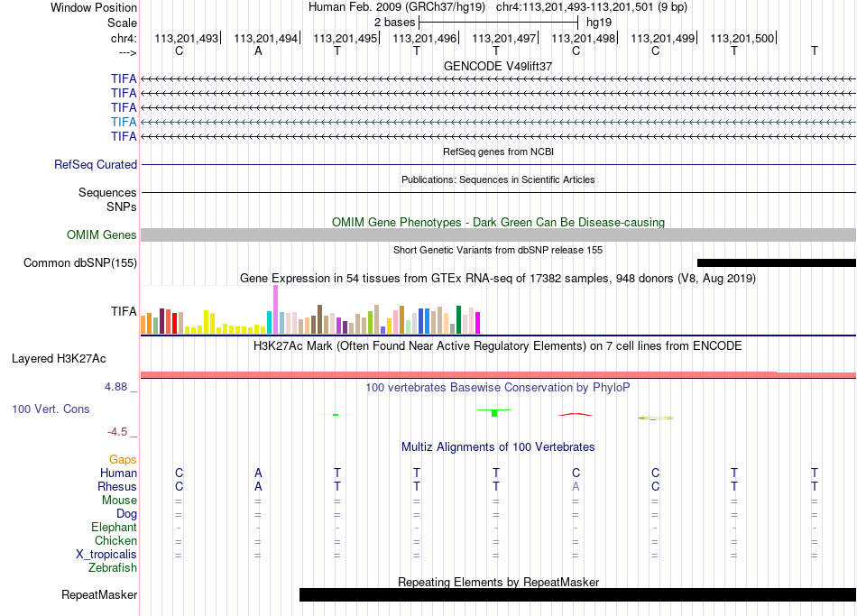
Task: Click the RefSeq Curated intron line
Action: tap(499, 164)
